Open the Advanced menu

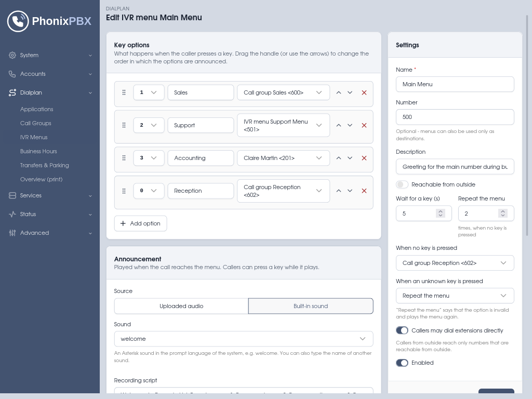click(x=50, y=233)
